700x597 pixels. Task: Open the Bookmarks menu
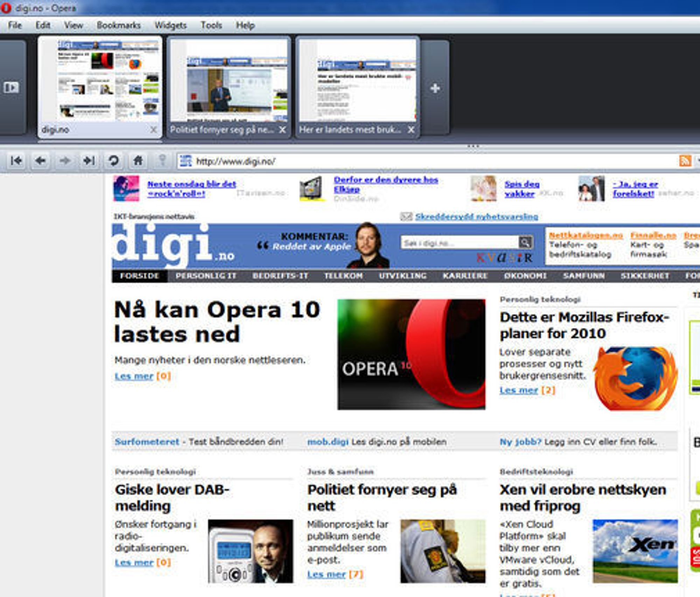[x=119, y=25]
